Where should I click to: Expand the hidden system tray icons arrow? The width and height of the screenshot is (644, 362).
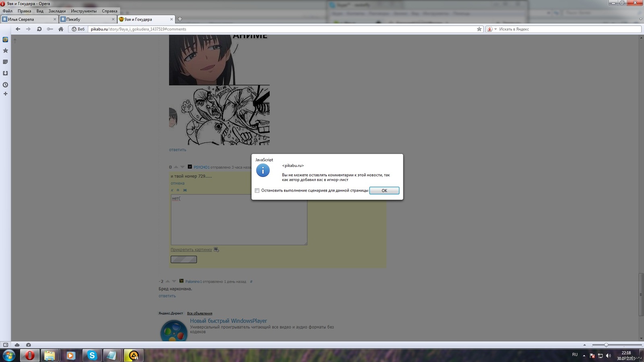coord(584,356)
